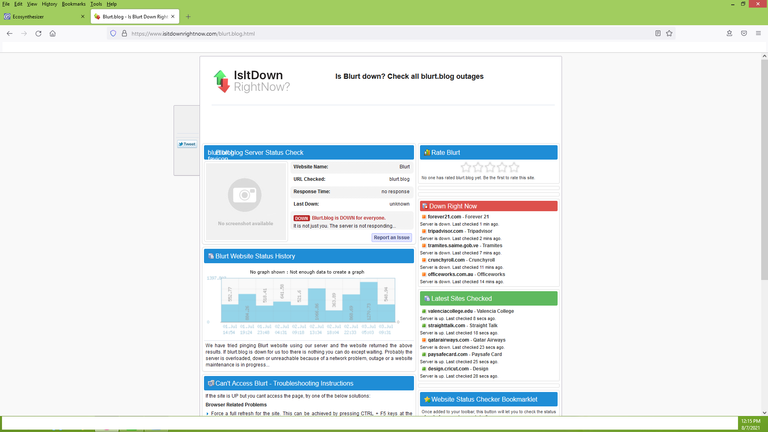Open the valenciacollege.edu link
The height and width of the screenshot is (432, 768).
coord(450,311)
